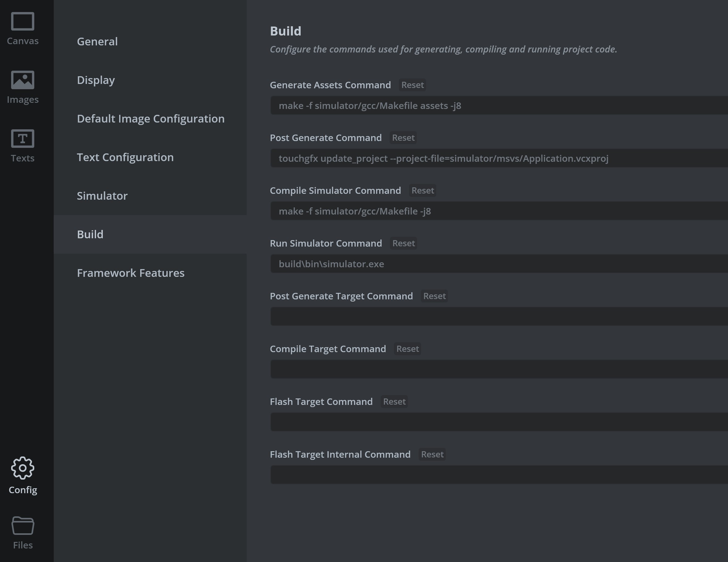Viewport: 728px width, 562px height.
Task: Reset the Compile Simulator Command
Action: tap(422, 190)
